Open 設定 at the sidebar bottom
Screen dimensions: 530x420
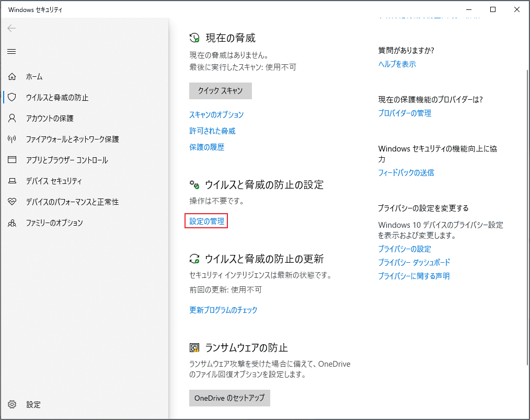(x=85, y=404)
